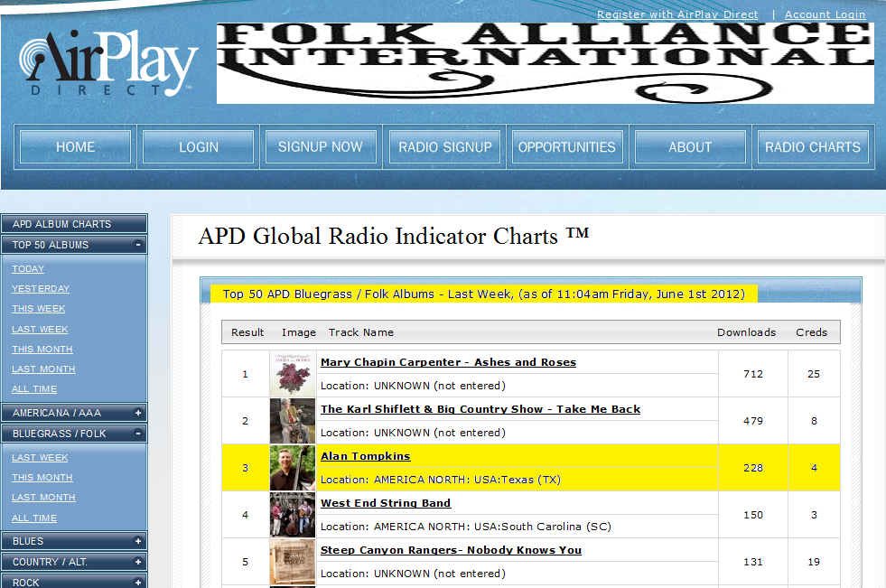
Task: Go to the HOME page
Action: tap(75, 147)
